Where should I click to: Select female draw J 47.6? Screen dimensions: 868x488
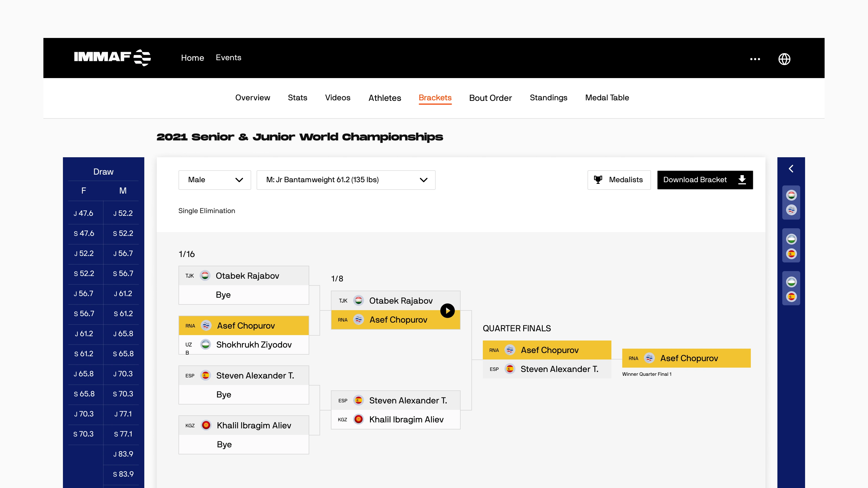84,213
